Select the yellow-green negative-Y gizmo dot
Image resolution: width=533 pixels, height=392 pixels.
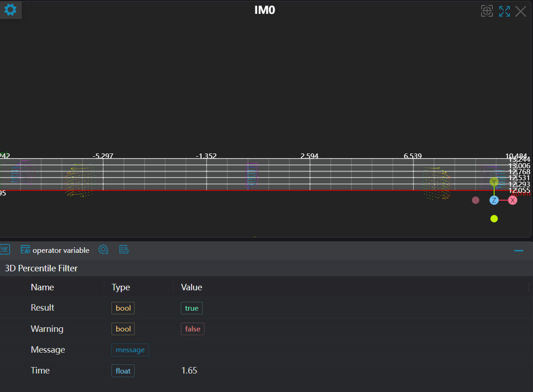point(494,219)
